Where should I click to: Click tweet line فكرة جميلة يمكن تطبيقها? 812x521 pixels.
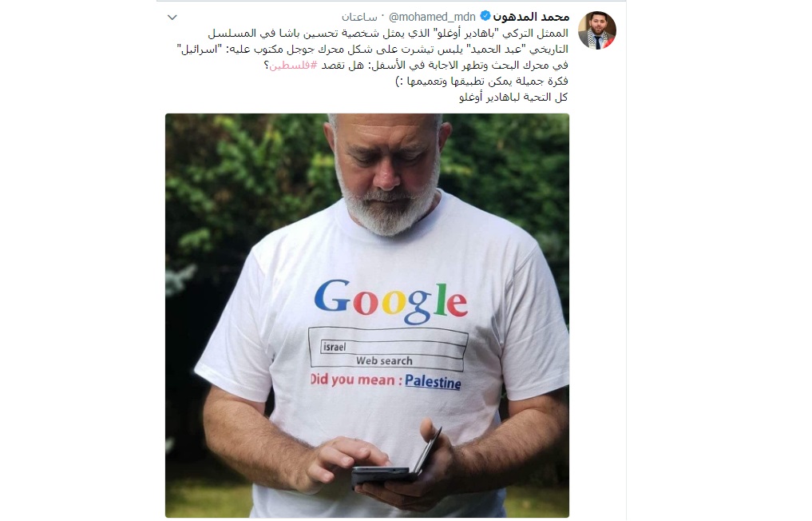pyautogui.click(x=481, y=82)
